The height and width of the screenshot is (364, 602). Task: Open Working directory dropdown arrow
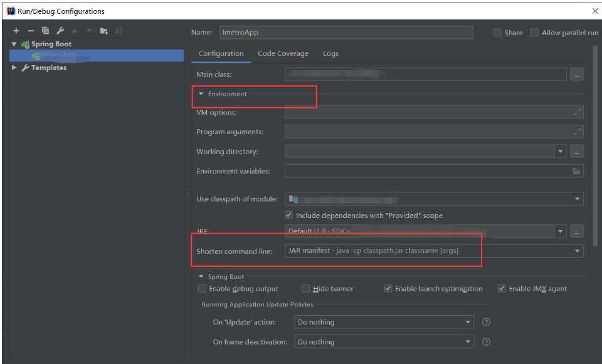tap(561, 151)
